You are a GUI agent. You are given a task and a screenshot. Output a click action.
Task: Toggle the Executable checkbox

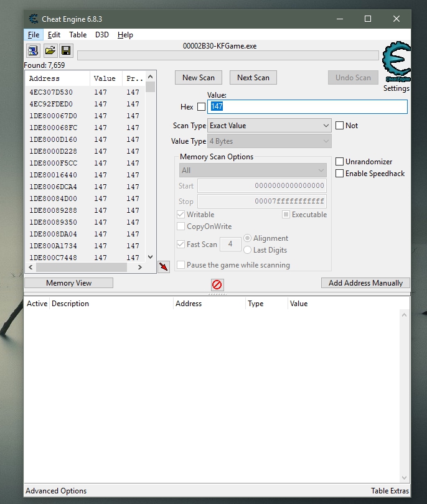coord(286,215)
